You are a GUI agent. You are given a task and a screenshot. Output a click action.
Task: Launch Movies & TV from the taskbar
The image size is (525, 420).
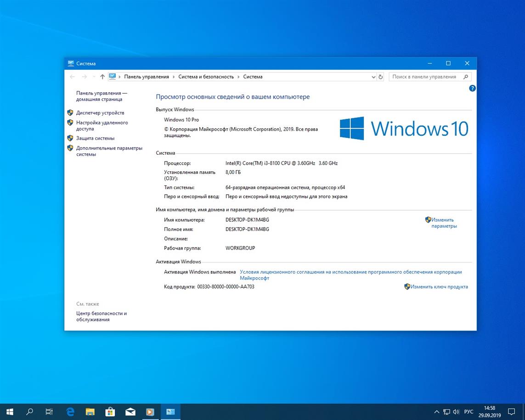[x=150, y=412]
